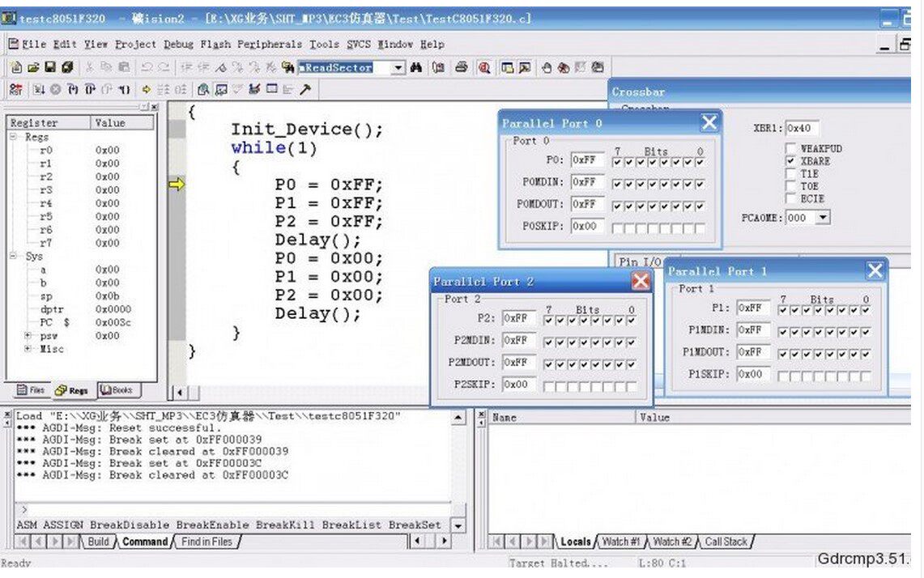This screenshot has height=578, width=924.
Task: Click the binoculars Find icon
Action: coord(416,68)
